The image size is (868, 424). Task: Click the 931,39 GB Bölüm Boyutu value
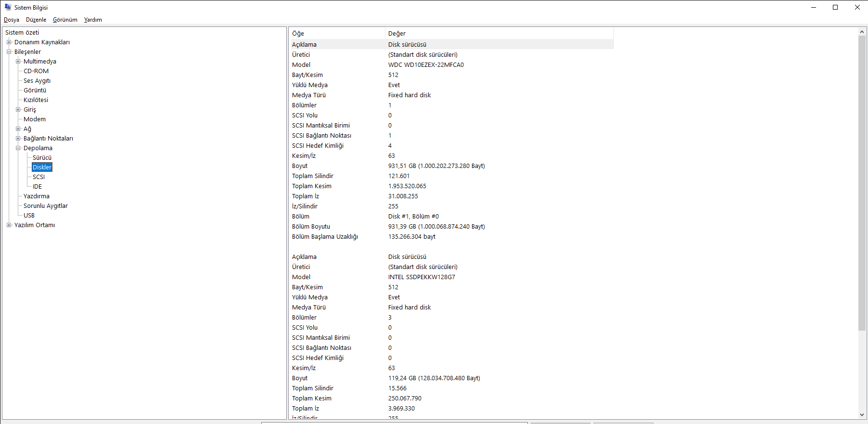coord(436,227)
